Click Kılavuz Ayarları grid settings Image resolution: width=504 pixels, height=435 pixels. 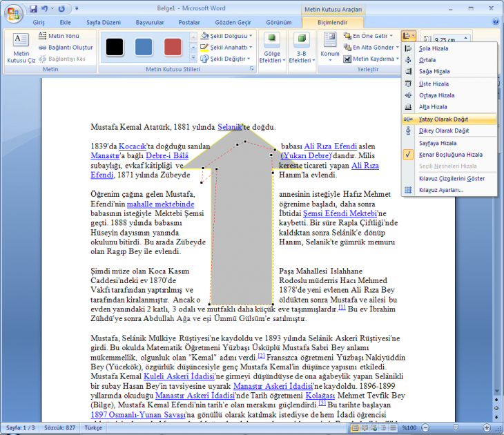tap(441, 190)
